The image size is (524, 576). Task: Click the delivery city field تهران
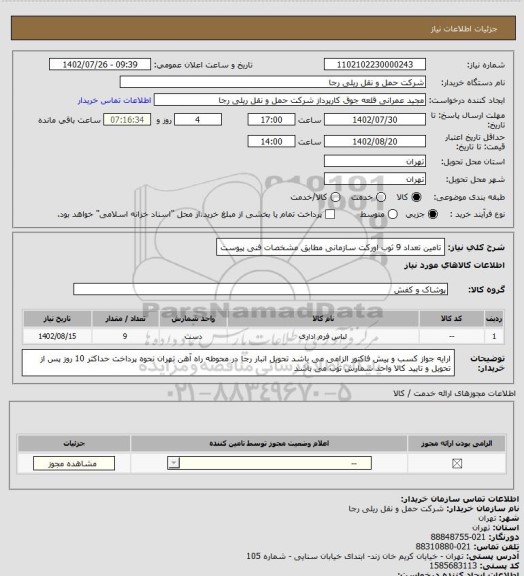tap(375, 179)
